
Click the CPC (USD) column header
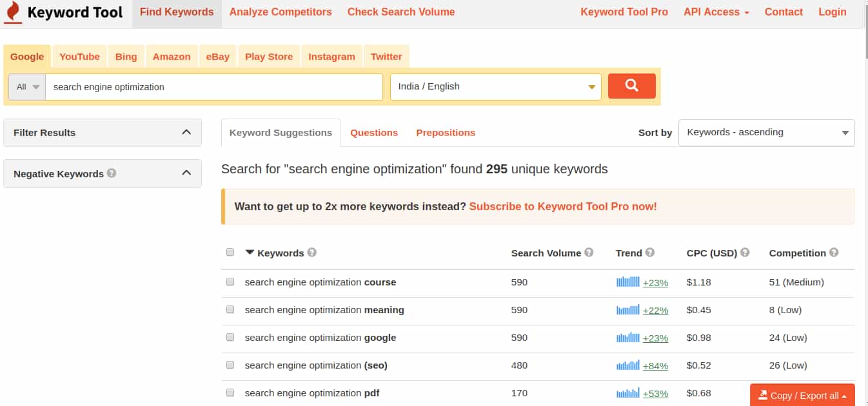click(x=712, y=253)
